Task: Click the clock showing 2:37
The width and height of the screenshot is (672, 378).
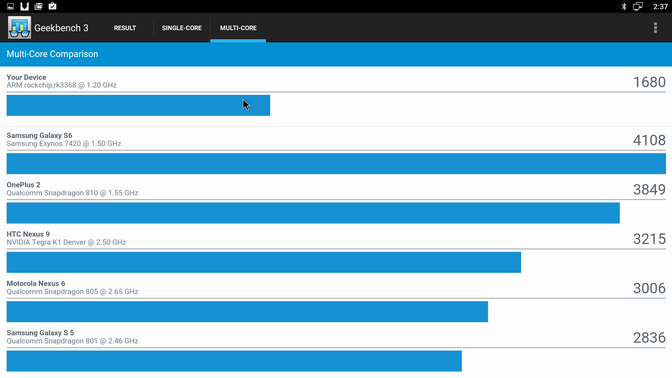Action: click(x=660, y=6)
